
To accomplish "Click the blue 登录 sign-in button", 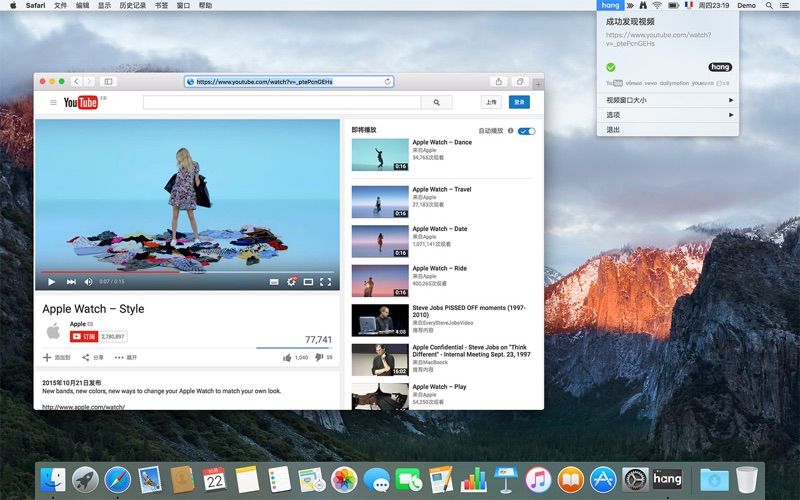I will (519, 102).
